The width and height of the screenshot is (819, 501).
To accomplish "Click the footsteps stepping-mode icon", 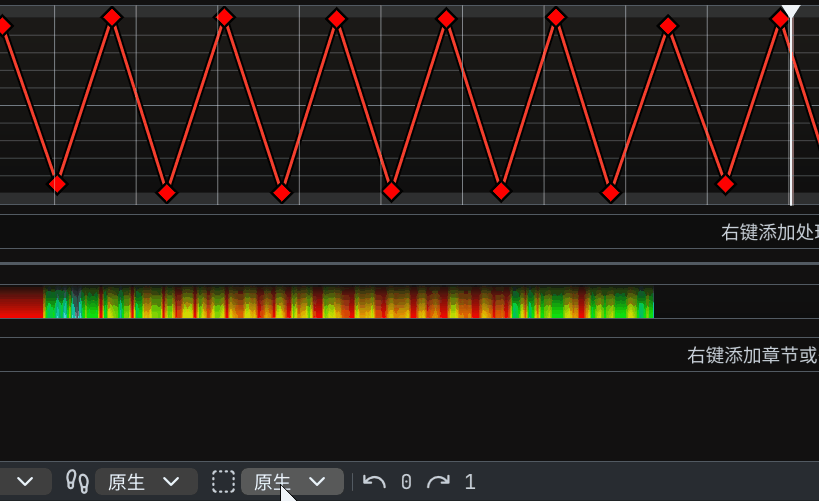I will pos(77,481).
